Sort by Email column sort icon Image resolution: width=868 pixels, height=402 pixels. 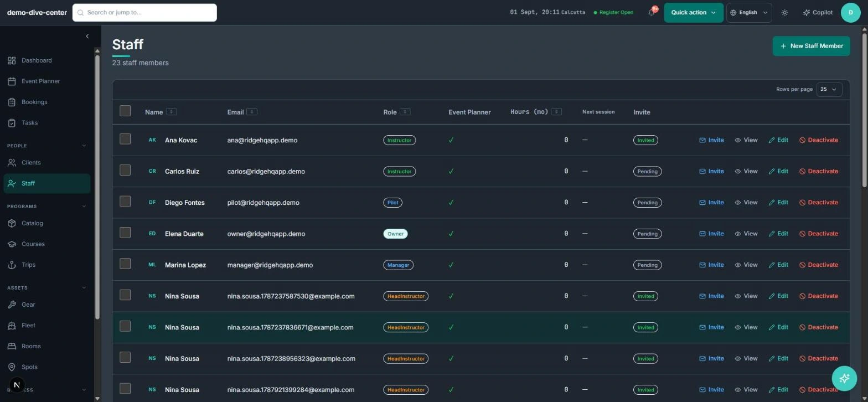(x=252, y=112)
